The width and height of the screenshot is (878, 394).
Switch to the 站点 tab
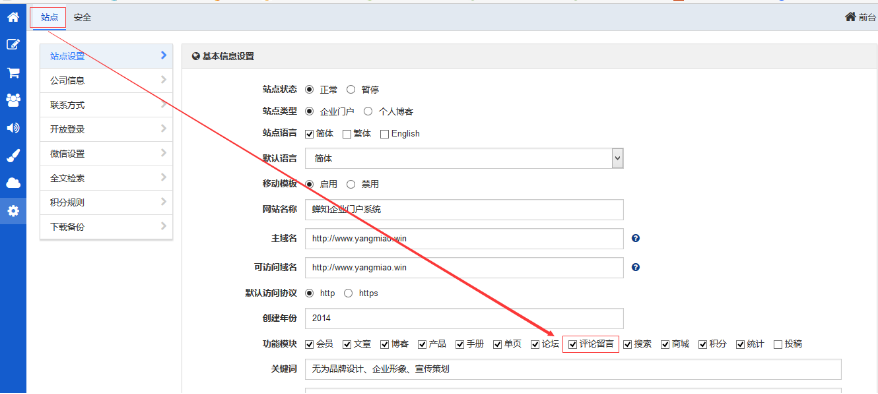point(49,17)
